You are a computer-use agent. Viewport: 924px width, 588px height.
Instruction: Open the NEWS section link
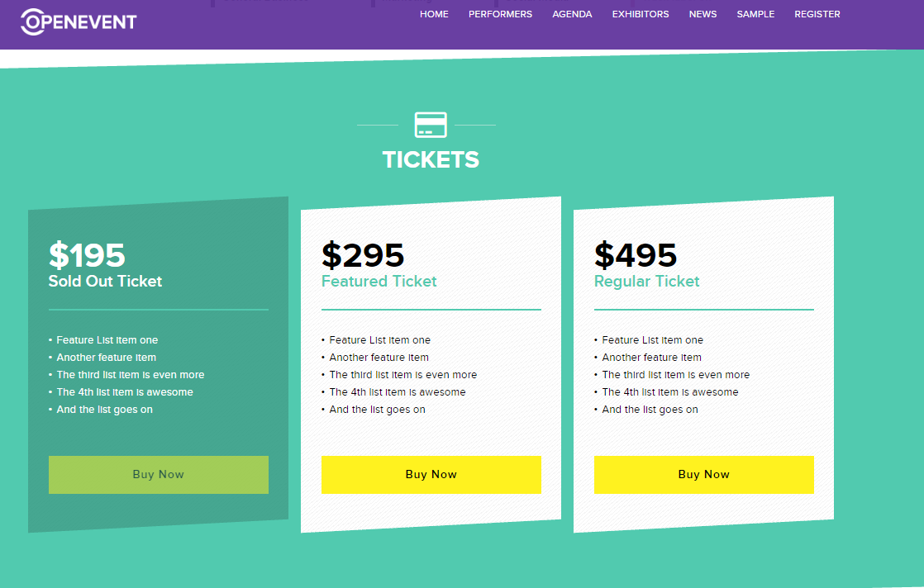click(703, 14)
